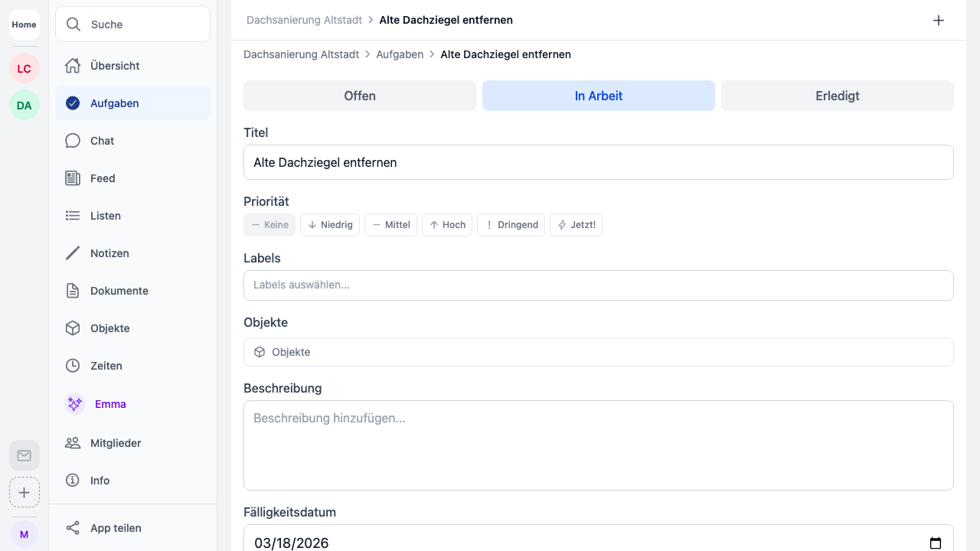This screenshot has width=980, height=551.
Task: Set status to Offen
Action: click(360, 96)
